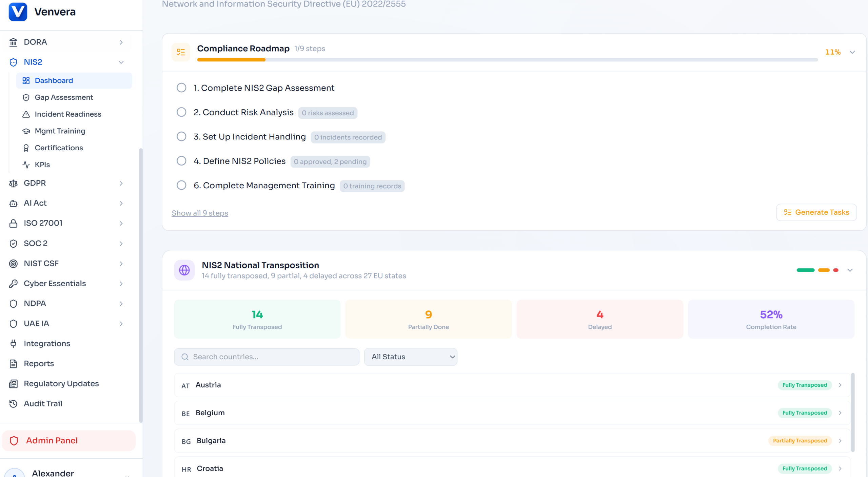Screen dimensions: 868x477
Task: Select the Cyber Essentials key icon
Action: coord(13,283)
